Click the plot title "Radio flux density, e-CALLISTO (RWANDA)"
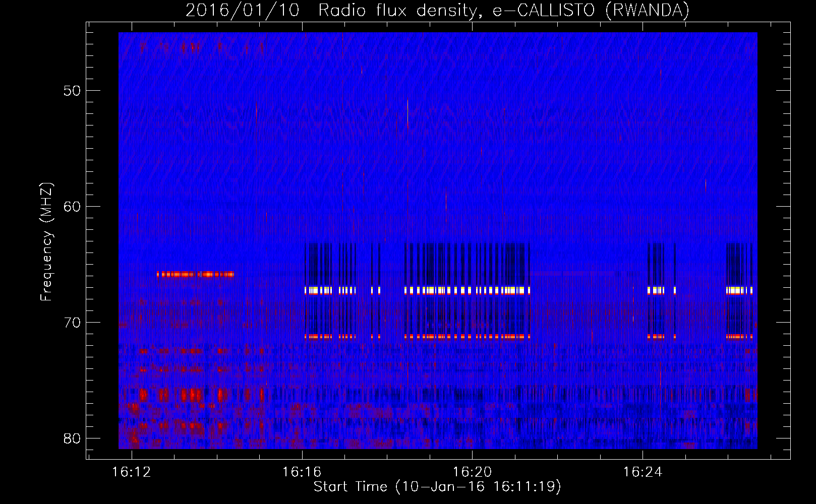Image resolution: width=816 pixels, height=504 pixels. tap(503, 10)
